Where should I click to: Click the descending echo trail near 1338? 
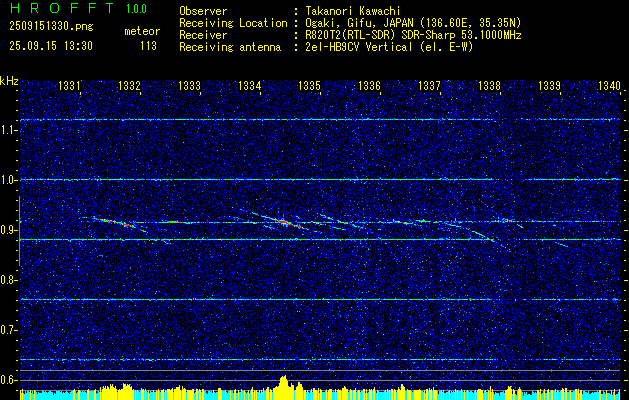(481, 234)
